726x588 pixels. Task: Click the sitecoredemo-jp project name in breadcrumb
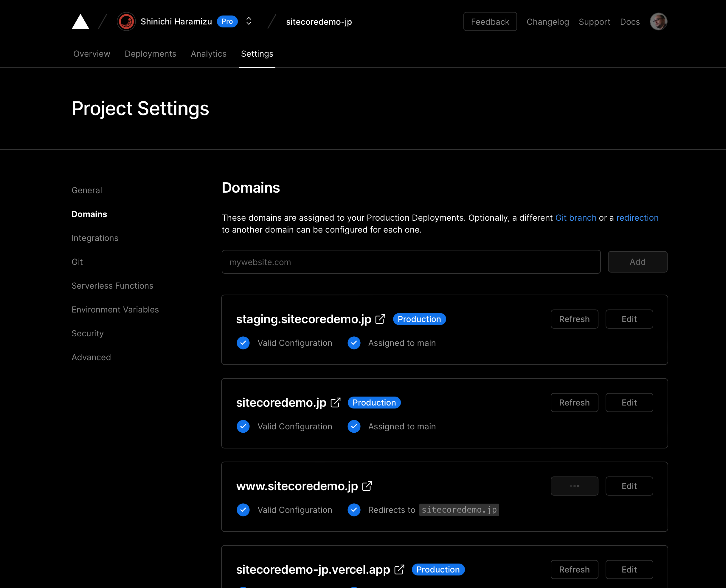point(319,22)
